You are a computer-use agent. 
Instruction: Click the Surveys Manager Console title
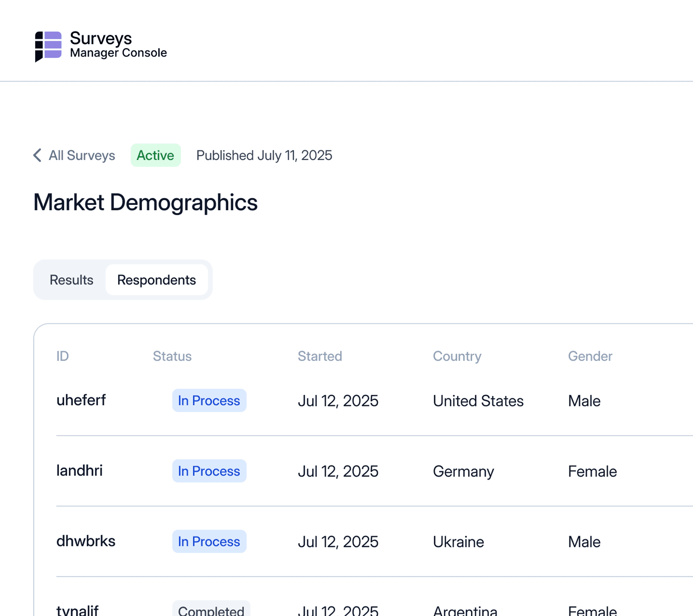(118, 45)
